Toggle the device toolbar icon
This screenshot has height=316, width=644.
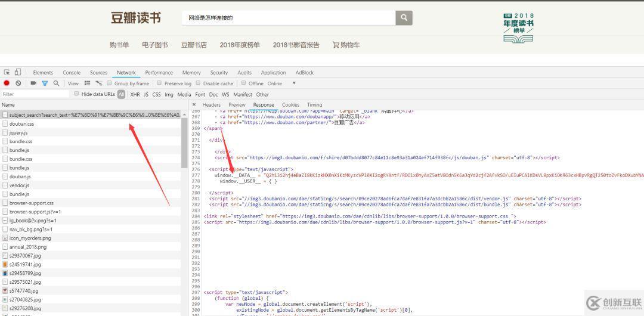coord(18,72)
